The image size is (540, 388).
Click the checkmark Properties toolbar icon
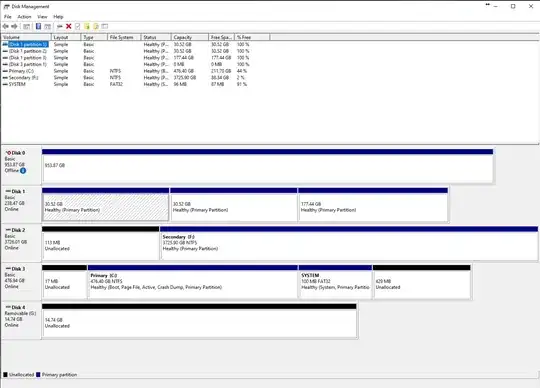[x=77, y=26]
